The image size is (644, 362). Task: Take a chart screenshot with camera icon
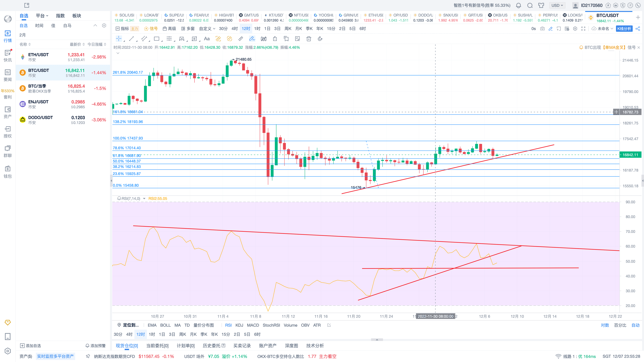pyautogui.click(x=542, y=29)
